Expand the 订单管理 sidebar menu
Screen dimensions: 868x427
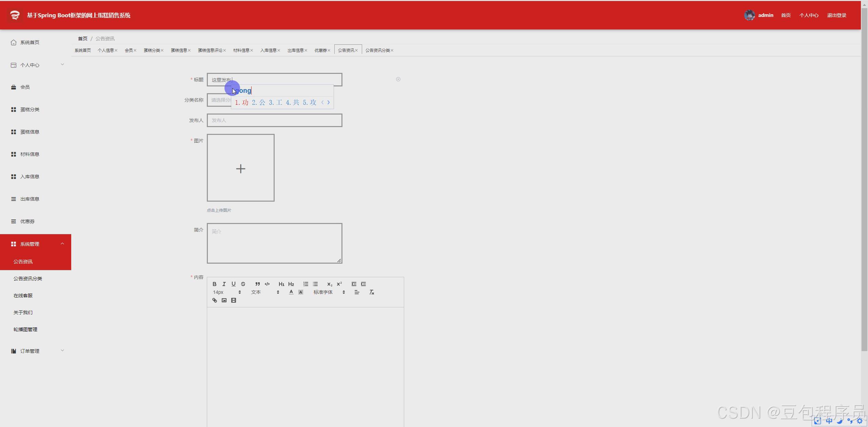[36, 351]
